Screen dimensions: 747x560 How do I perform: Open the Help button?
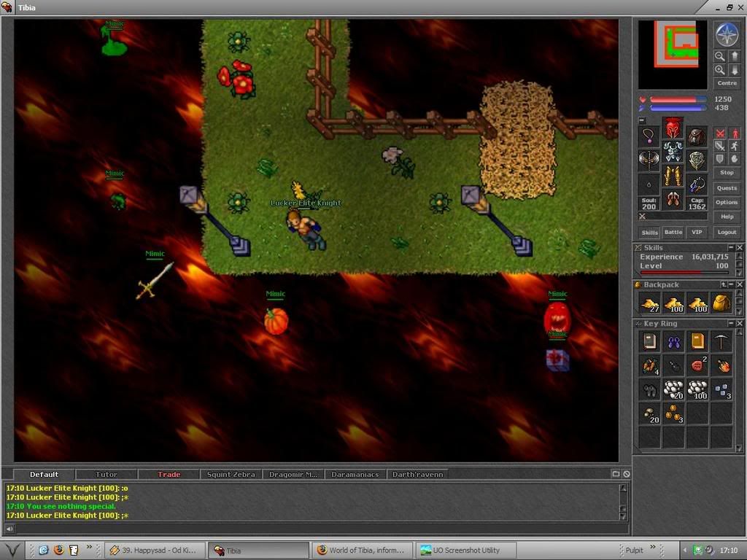pyautogui.click(x=727, y=217)
